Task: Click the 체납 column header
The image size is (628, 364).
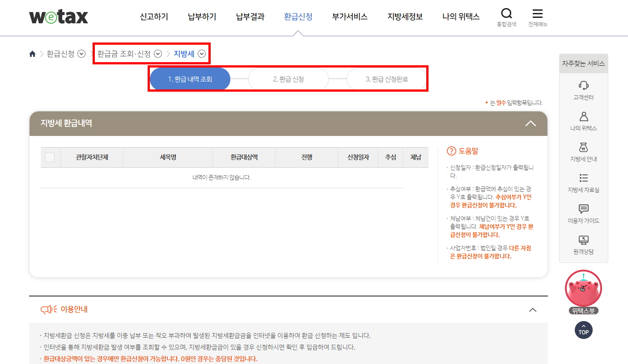Action: 416,157
